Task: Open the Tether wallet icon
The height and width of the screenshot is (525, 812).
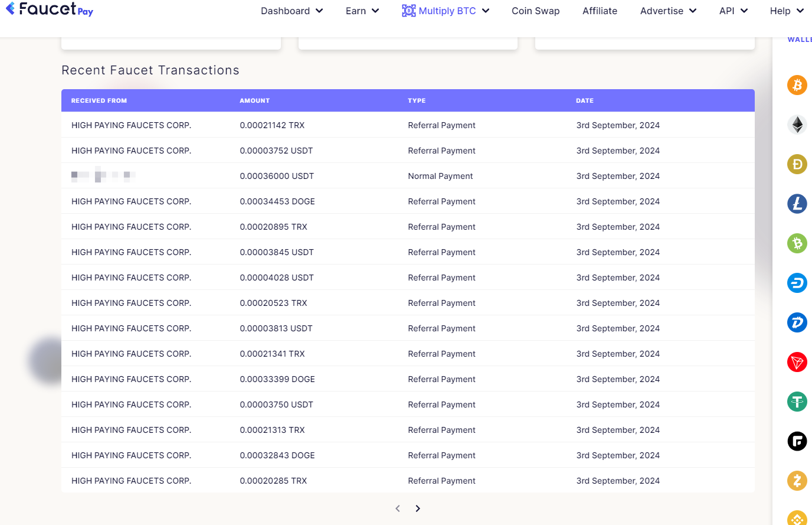Action: pos(797,402)
